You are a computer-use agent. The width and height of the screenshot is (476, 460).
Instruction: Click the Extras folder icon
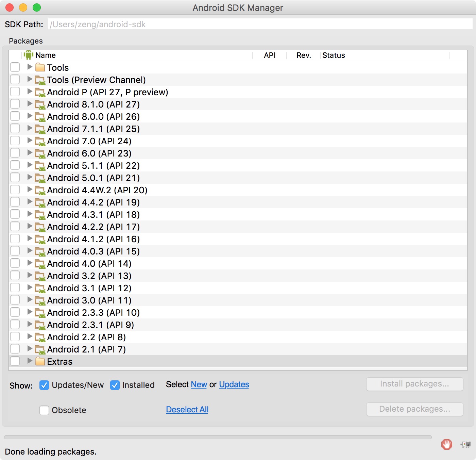[40, 361]
